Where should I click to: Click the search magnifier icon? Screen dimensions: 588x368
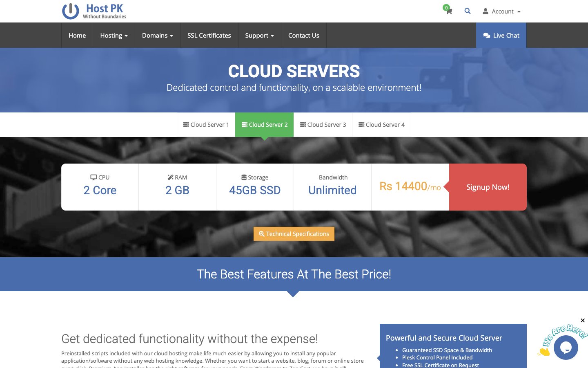(x=468, y=11)
